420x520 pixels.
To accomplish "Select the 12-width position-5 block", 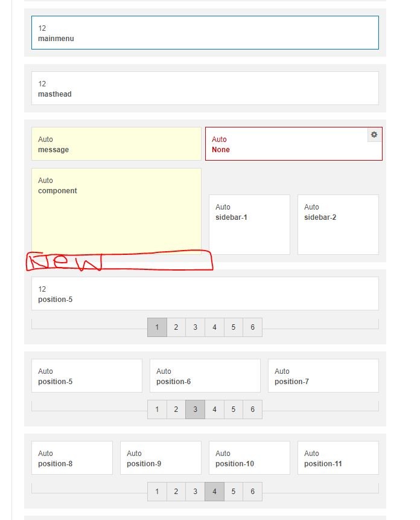I will (x=205, y=294).
